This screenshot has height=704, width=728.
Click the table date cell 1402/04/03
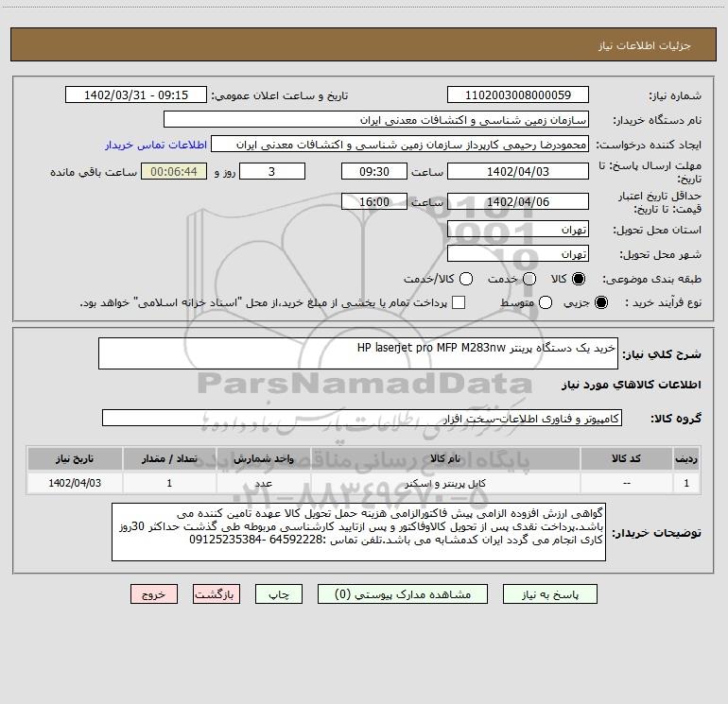click(75, 483)
